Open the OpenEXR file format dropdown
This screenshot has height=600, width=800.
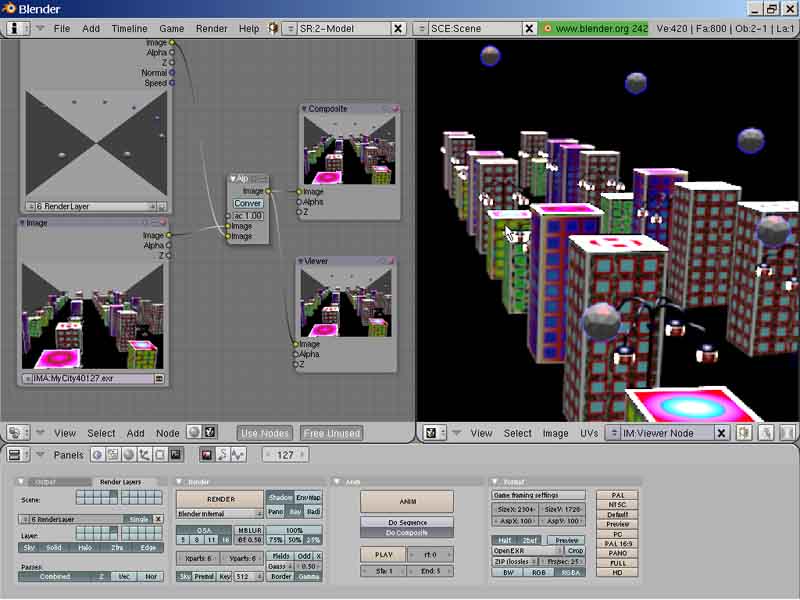click(528, 551)
